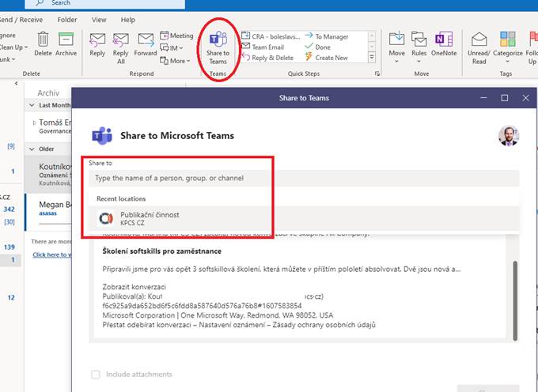The width and height of the screenshot is (538, 392).
Task: Select Publikační činnost recent location
Action: coord(304,218)
